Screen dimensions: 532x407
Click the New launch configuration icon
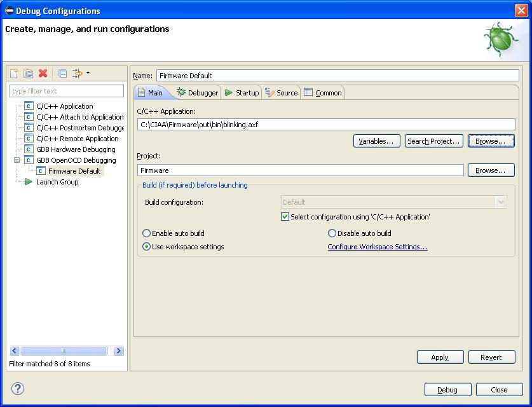click(x=14, y=73)
